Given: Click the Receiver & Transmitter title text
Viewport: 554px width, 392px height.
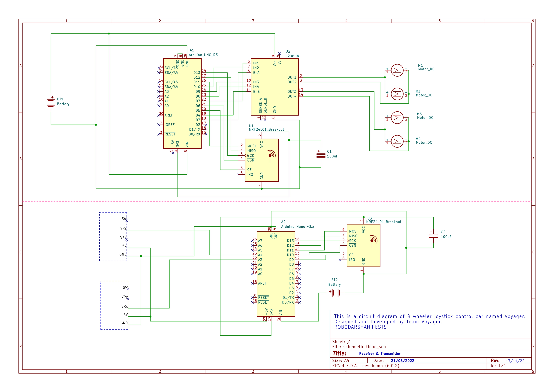Looking at the screenshot, I should [380, 354].
